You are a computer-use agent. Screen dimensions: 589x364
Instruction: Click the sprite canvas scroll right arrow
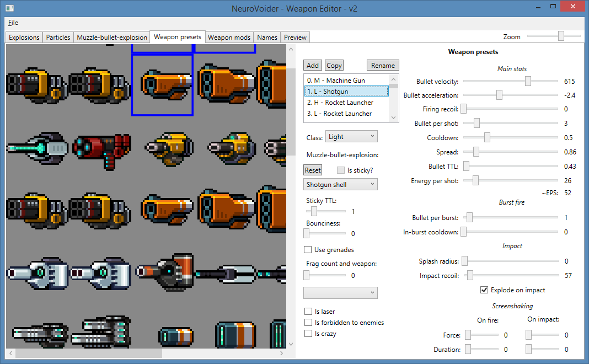(x=282, y=353)
